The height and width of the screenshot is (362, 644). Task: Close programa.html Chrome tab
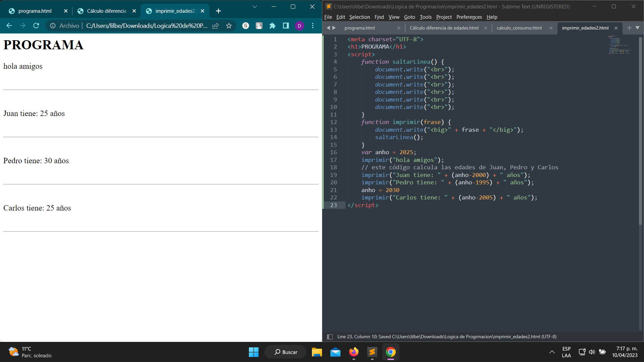pos(66,11)
